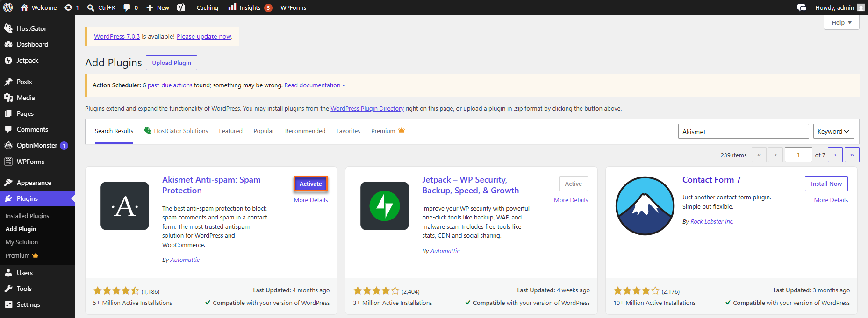The width and height of the screenshot is (868, 318).
Task: Open Add Plugin submenu item
Action: [21, 229]
